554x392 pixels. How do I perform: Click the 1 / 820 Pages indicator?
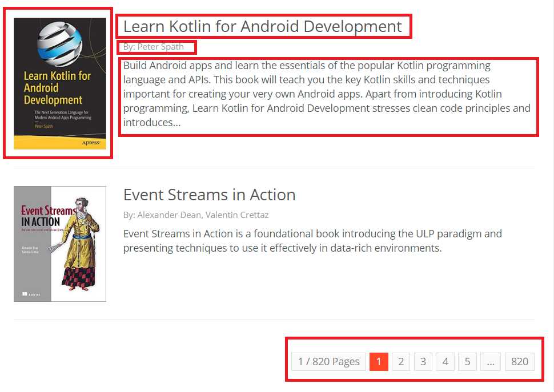click(x=328, y=362)
